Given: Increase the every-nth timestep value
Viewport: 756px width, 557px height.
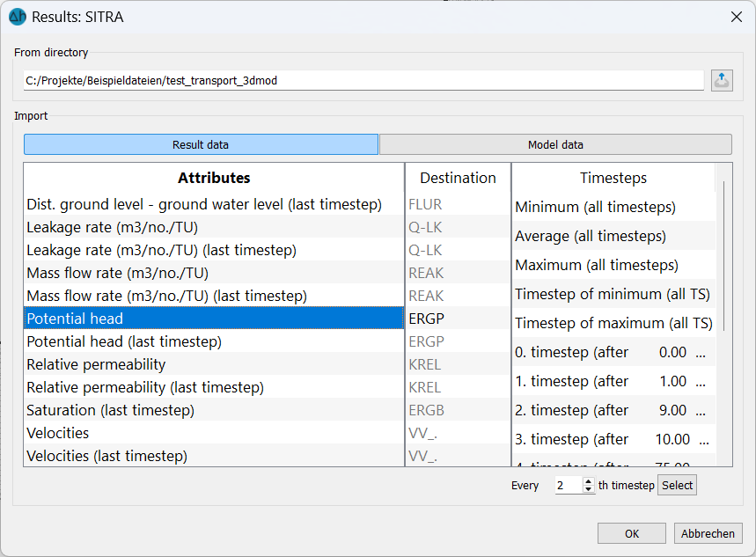Looking at the screenshot, I should pos(588,481).
